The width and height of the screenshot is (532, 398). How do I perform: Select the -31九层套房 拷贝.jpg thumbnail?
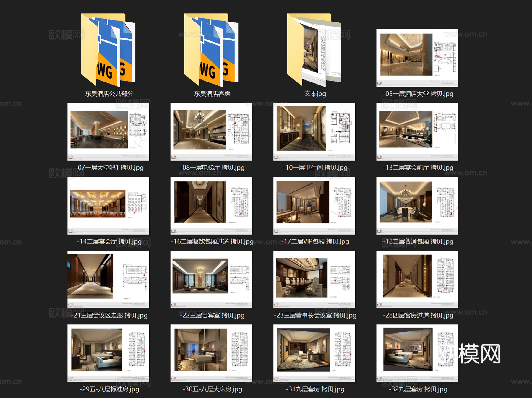[x=314, y=353]
